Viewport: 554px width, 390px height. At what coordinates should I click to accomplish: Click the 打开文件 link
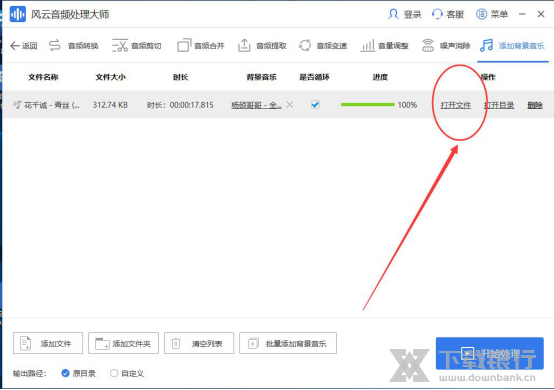456,105
